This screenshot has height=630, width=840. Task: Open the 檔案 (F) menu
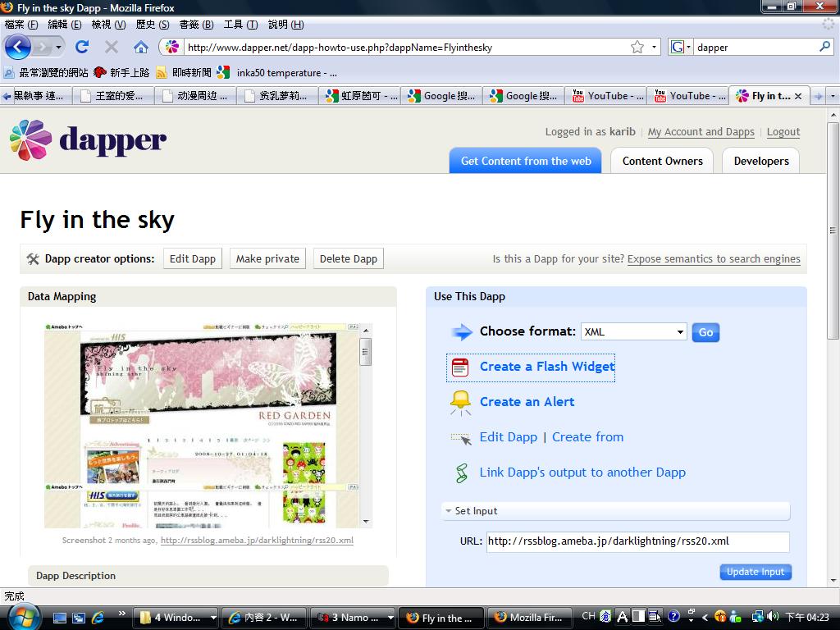21,25
